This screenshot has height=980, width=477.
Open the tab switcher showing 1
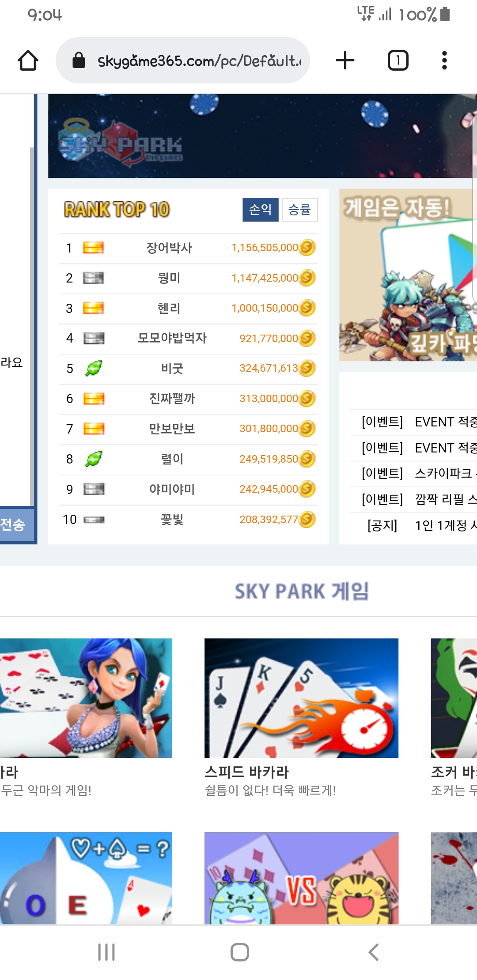pyautogui.click(x=398, y=60)
